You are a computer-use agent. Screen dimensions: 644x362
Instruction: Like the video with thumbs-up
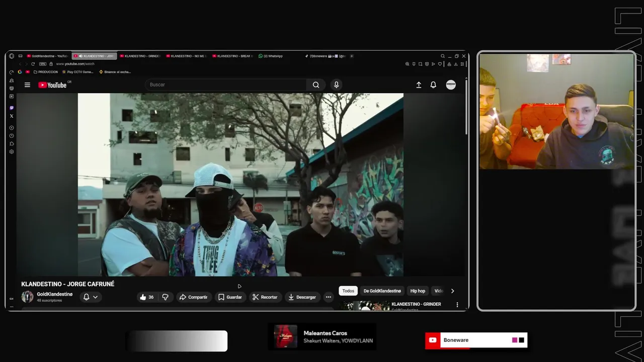point(147,297)
